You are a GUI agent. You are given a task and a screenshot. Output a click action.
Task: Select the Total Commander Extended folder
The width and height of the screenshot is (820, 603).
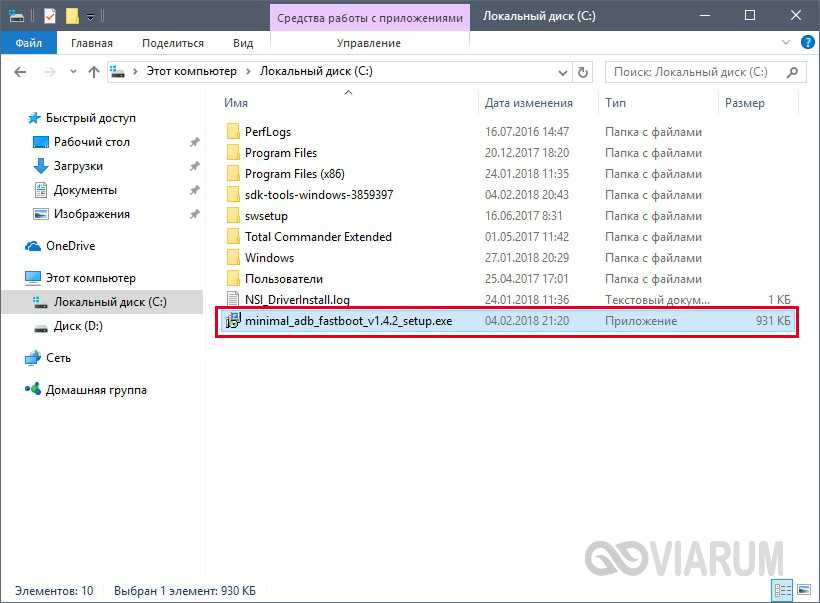(318, 237)
